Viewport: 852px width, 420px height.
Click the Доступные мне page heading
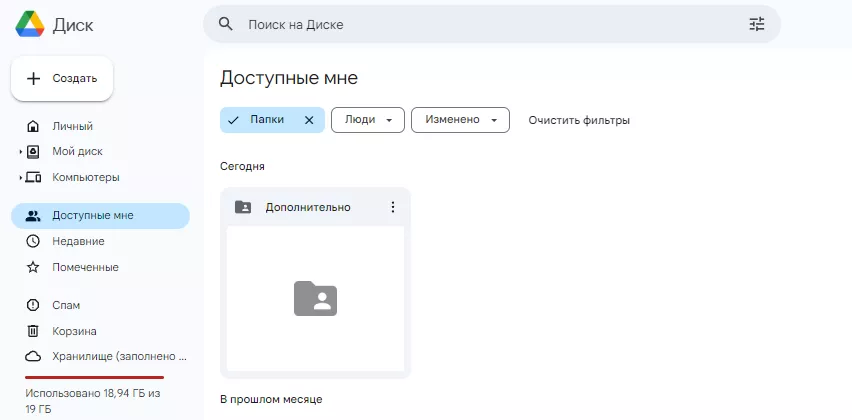[x=289, y=78]
